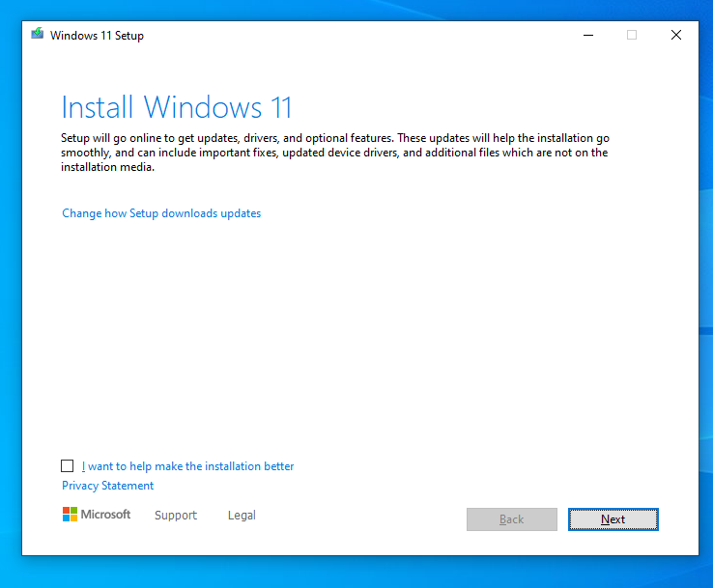Close the Windows 11 Setup window
The image size is (713, 588).
coord(676,35)
